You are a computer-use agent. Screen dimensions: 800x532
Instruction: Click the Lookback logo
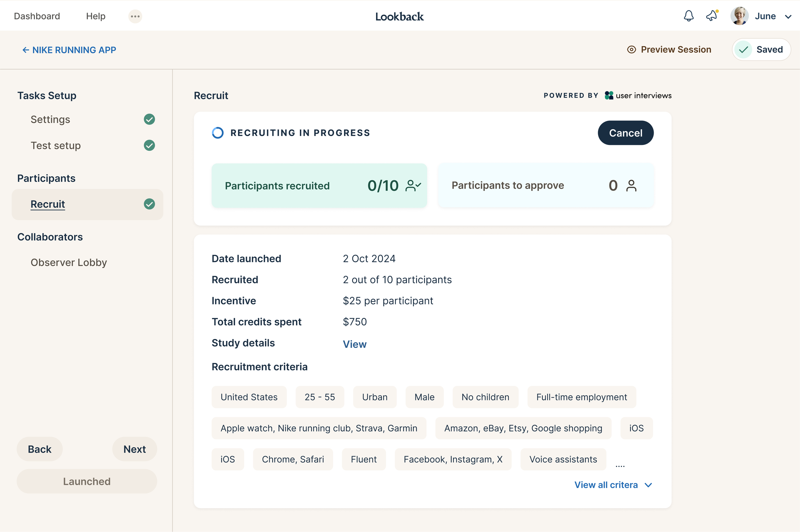[x=399, y=16]
